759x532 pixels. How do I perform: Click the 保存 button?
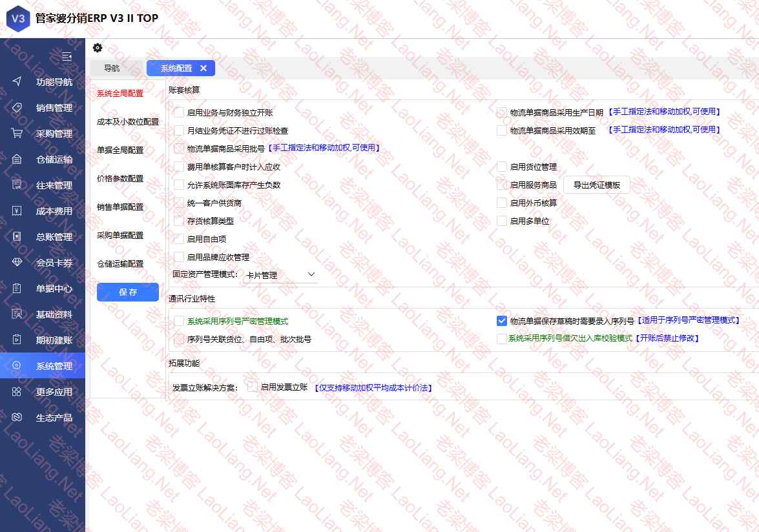(128, 292)
